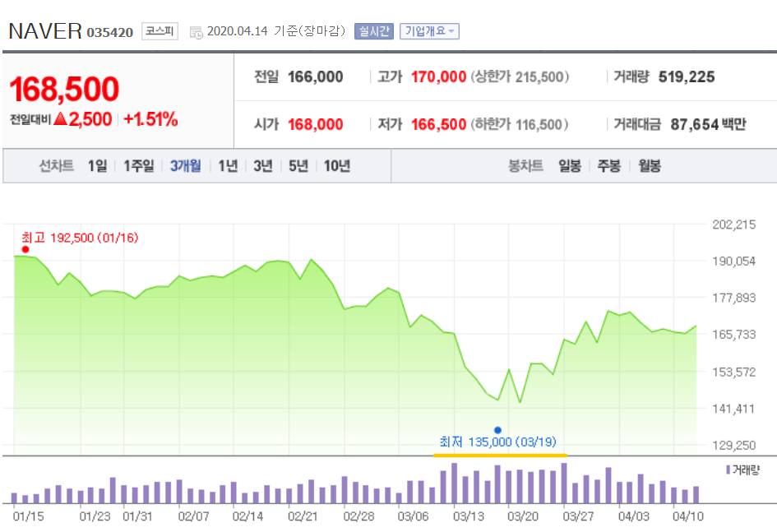
Task: Click the 하한가 116,500 text
Action: [520, 124]
